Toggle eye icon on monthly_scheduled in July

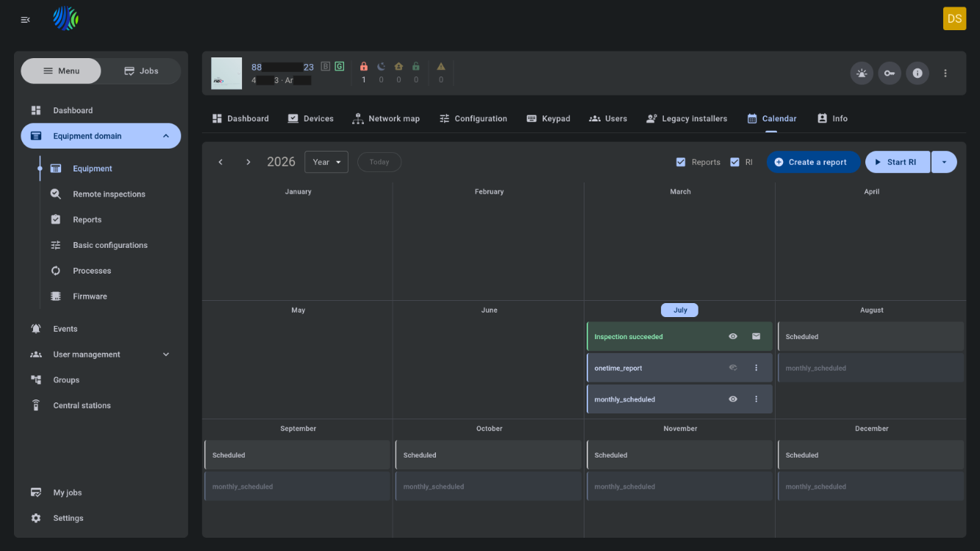733,399
